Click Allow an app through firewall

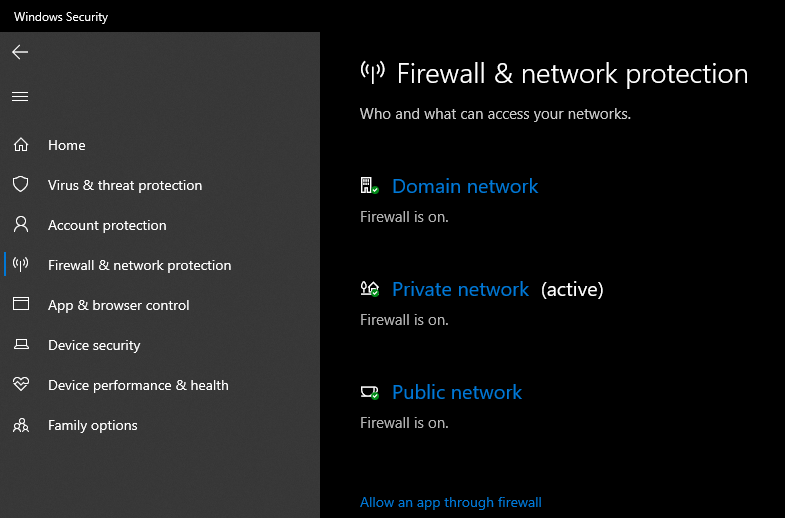pyautogui.click(x=451, y=502)
